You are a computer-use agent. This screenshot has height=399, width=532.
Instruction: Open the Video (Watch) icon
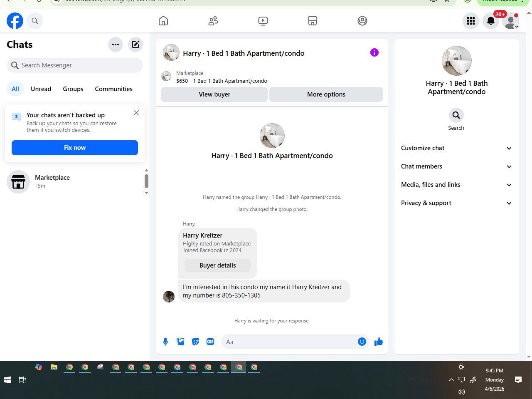263,21
